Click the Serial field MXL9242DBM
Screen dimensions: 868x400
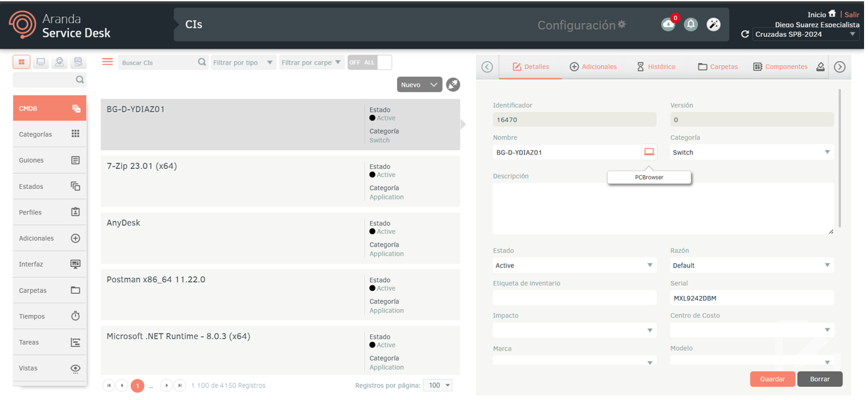752,298
